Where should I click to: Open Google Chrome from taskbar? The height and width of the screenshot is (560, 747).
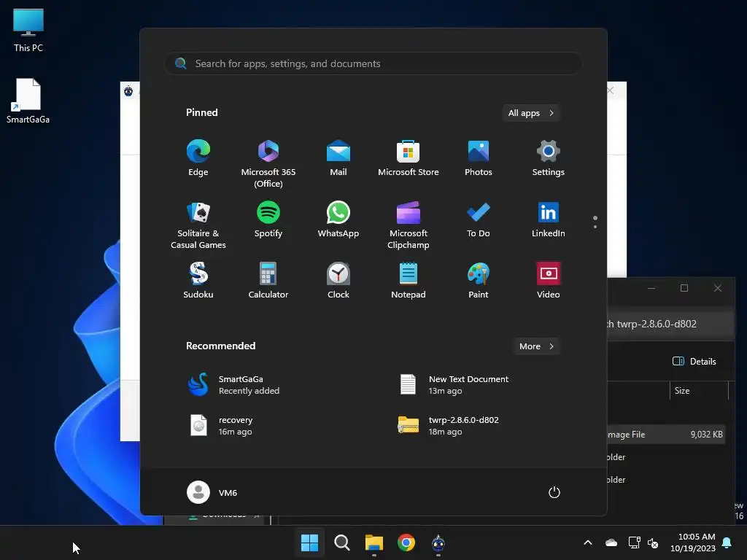(x=406, y=542)
